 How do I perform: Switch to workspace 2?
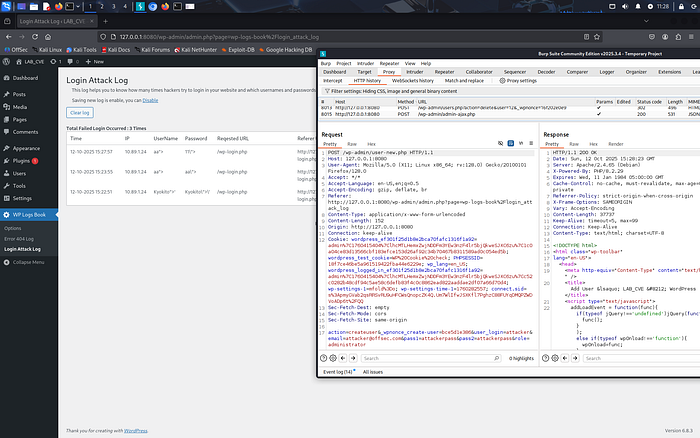[x=102, y=6]
